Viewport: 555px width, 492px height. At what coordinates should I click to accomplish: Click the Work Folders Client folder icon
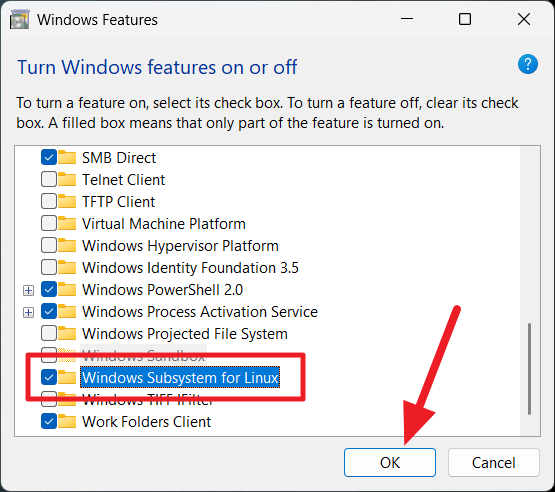coord(67,422)
